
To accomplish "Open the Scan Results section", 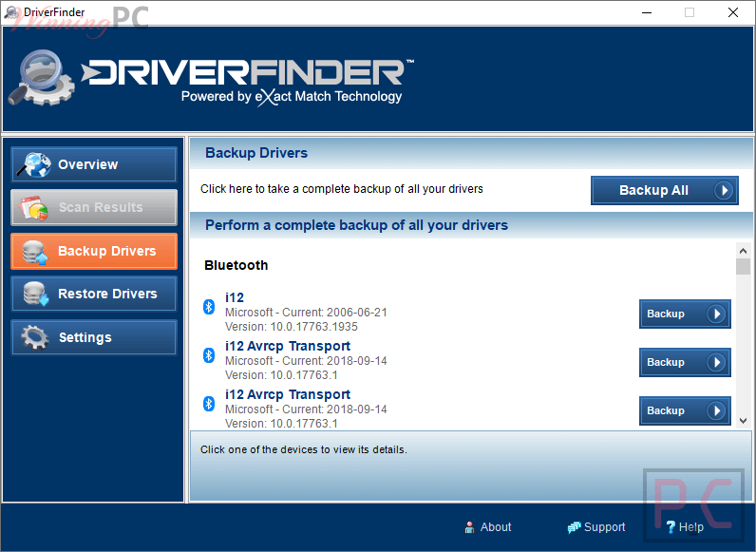I will click(x=94, y=207).
